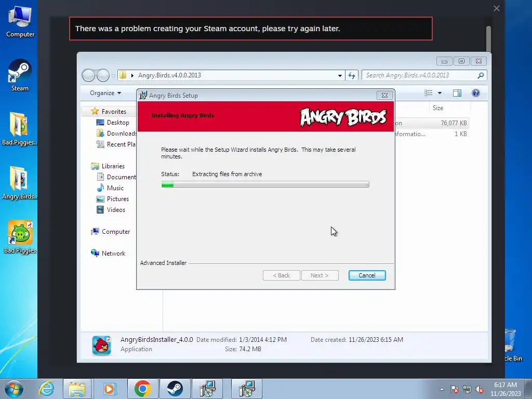Launch Internet Explorer from the taskbar
The height and width of the screenshot is (399, 532).
point(46,389)
